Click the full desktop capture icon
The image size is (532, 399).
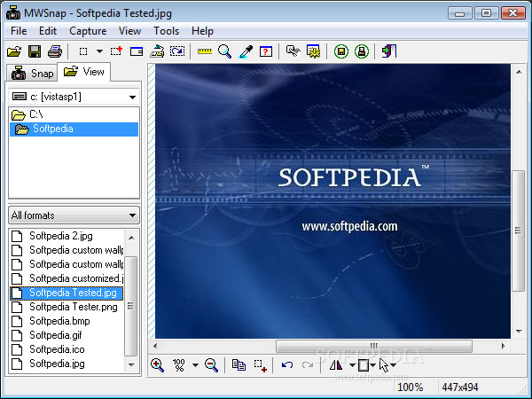(157, 51)
